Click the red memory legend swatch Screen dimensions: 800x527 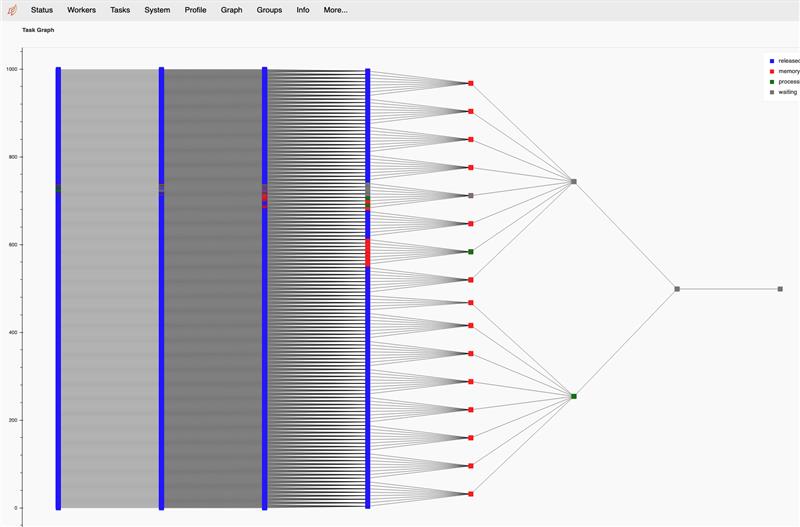tap(772, 71)
